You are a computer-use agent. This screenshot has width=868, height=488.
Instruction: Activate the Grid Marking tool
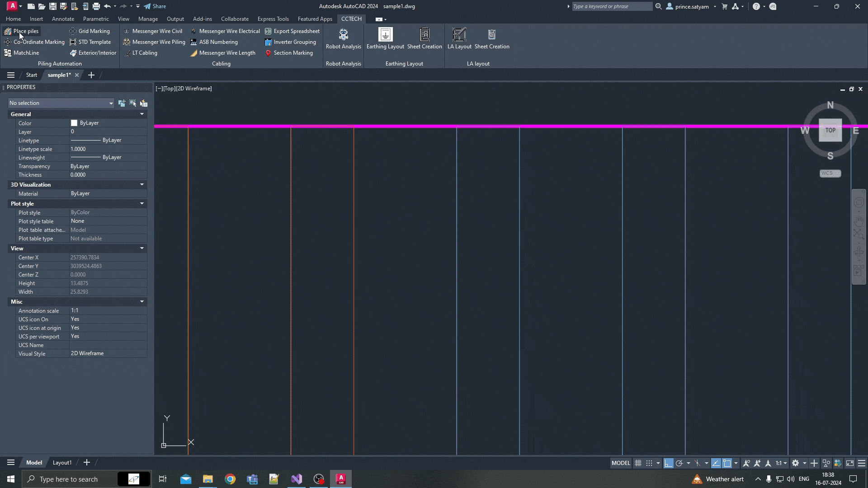(x=90, y=31)
